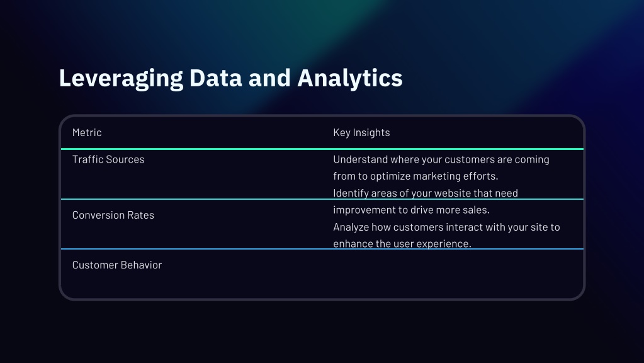Image resolution: width=644 pixels, height=363 pixels.
Task: Click the word 'Analytics' in the heading
Action: 350,79
